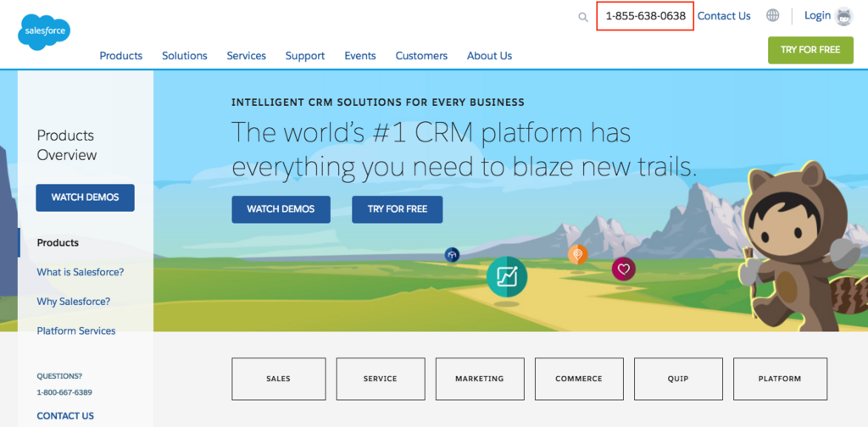Open the Solutions menu
Image resolution: width=868 pixels, height=427 pixels.
[184, 56]
